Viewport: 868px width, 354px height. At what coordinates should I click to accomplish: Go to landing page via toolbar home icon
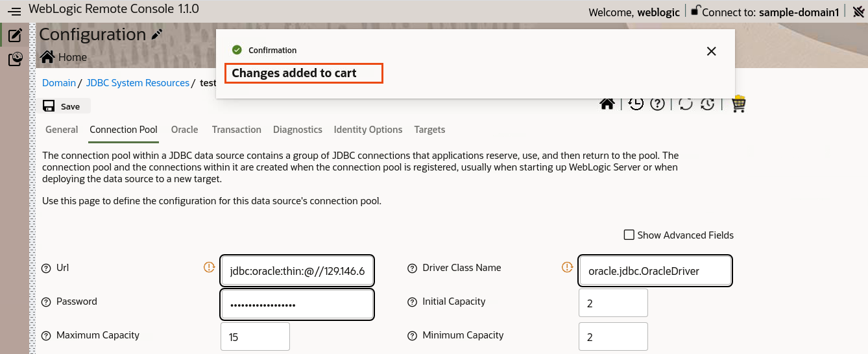pos(607,104)
